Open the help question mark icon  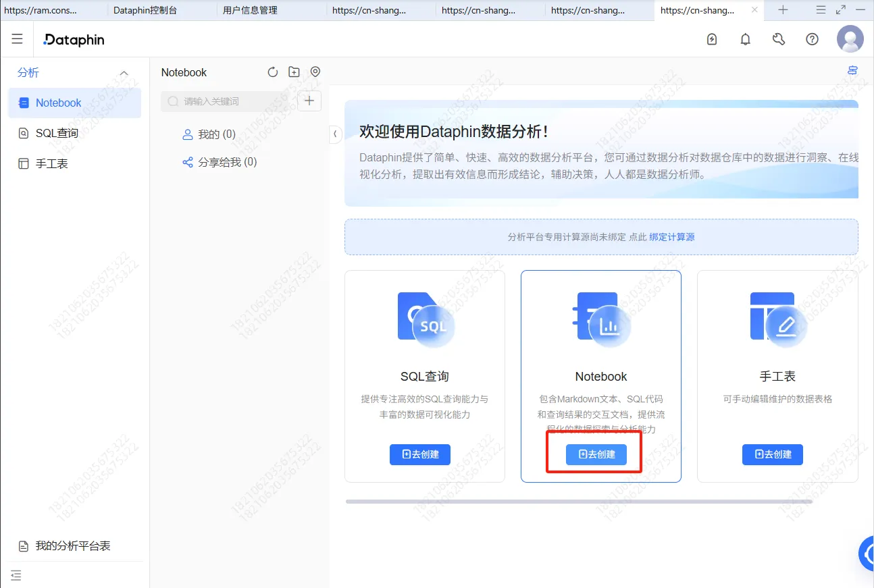pyautogui.click(x=813, y=39)
